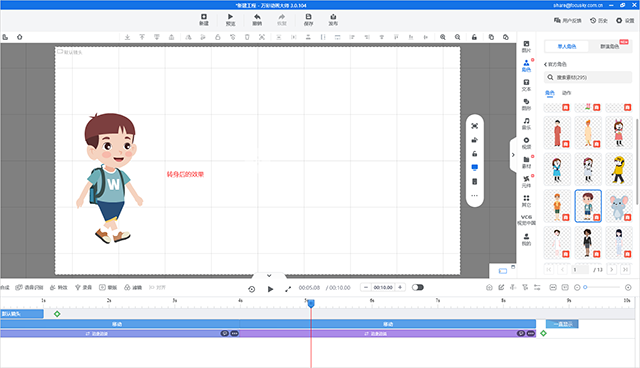
Task: Open the 文本 (text) panel in sidebar
Action: 527,85
